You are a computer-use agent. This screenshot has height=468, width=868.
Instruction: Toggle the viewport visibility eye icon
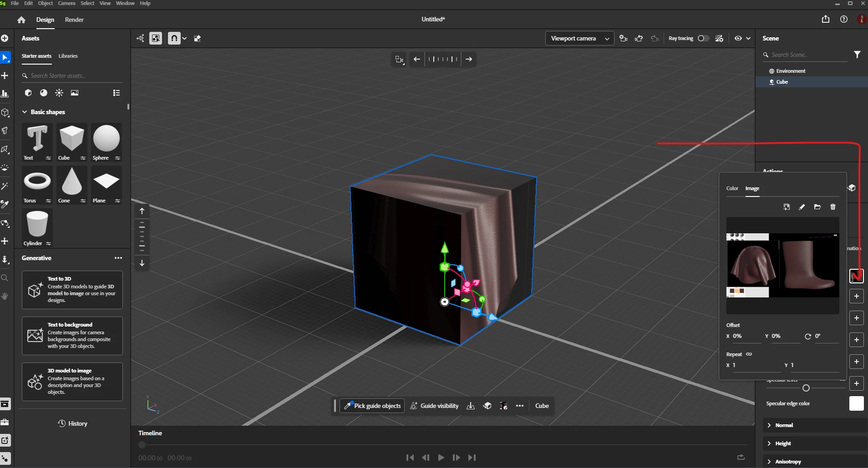tap(738, 38)
